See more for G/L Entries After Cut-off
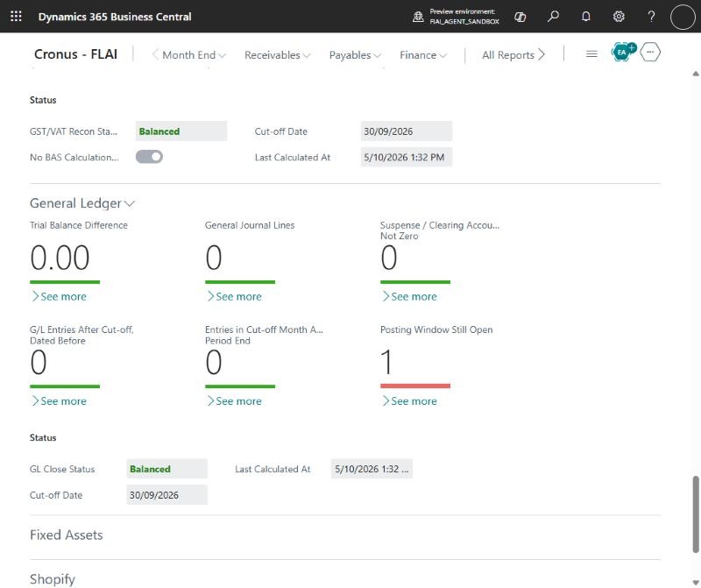This screenshot has height=588, width=701. [59, 401]
